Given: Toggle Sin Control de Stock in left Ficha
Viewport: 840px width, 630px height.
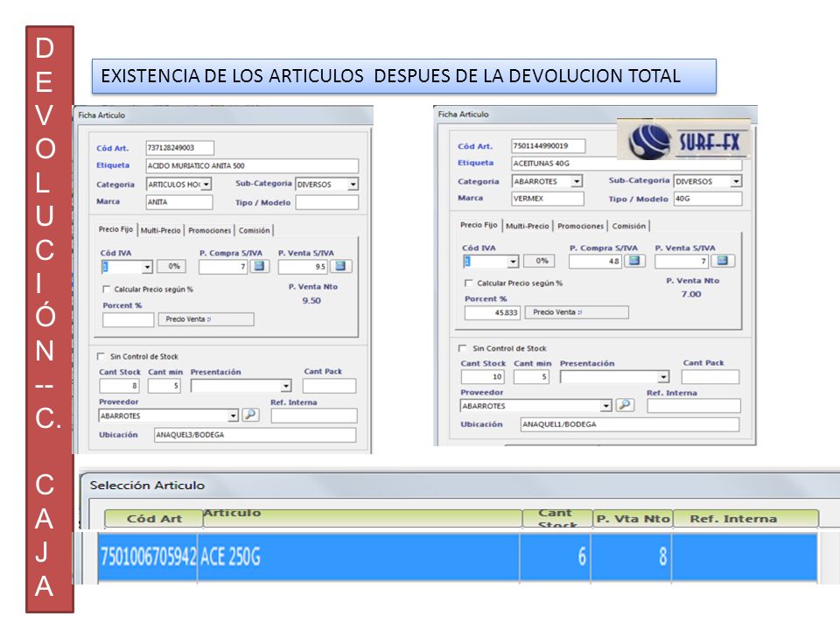Looking at the screenshot, I should [x=101, y=356].
